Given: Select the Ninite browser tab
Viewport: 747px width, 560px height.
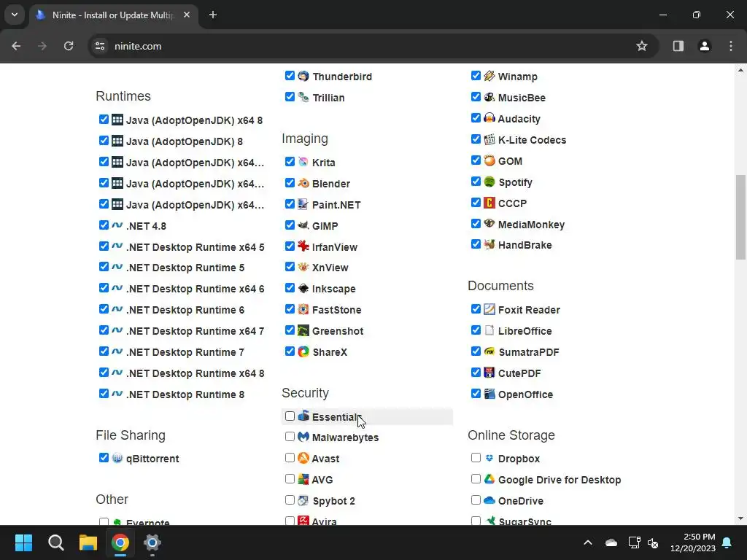Looking at the screenshot, I should click(113, 15).
